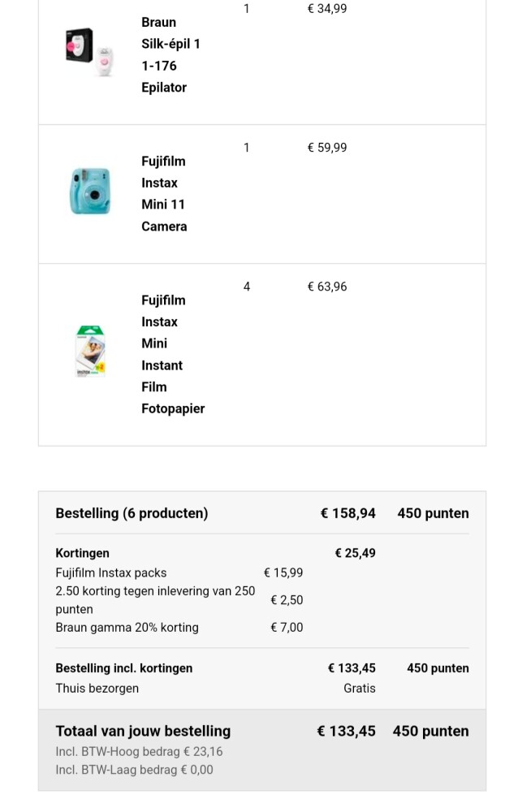Click the € 59,99 camera price
The image size is (518, 812).
[327, 148]
